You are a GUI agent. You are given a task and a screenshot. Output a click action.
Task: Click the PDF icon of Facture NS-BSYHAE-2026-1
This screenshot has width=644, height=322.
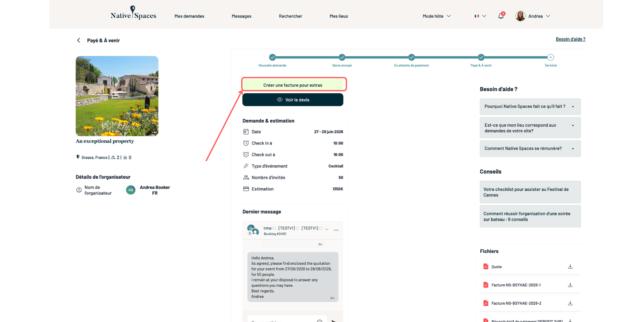pyautogui.click(x=486, y=285)
